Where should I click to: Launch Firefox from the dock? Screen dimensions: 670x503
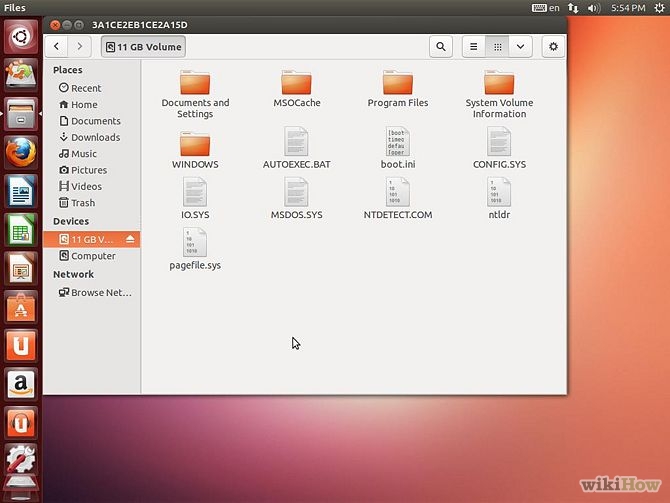coord(21,153)
